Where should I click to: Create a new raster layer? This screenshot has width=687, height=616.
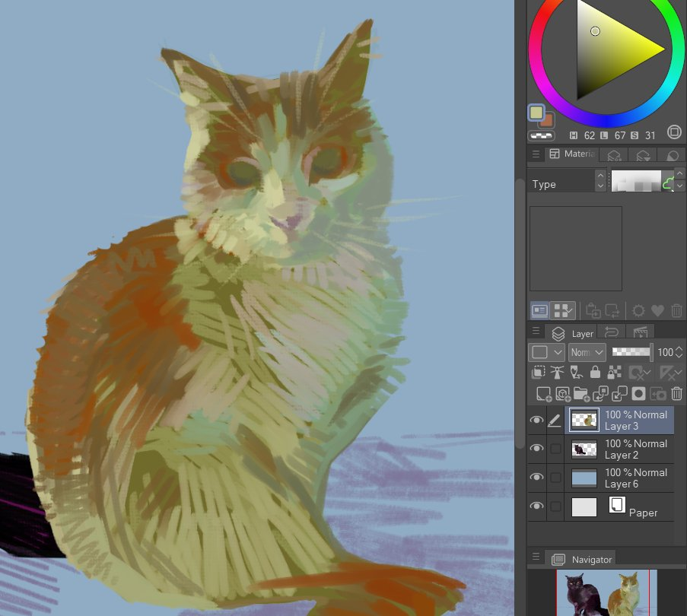(544, 394)
